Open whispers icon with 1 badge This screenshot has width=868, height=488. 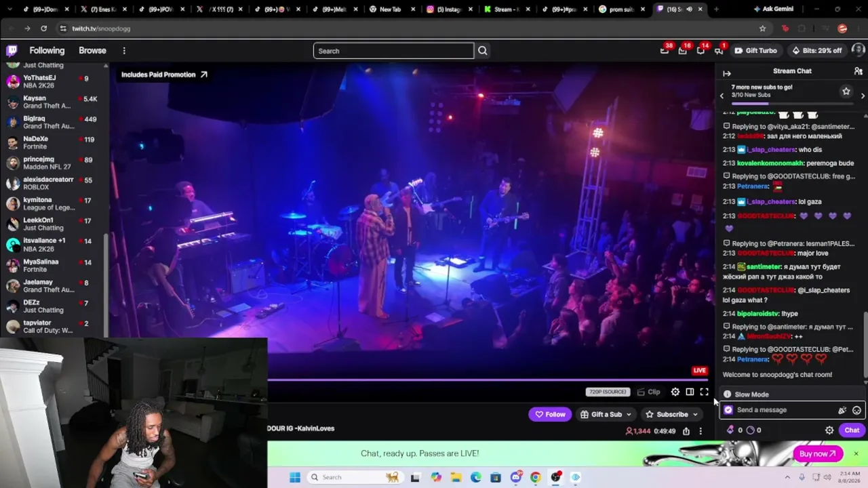[x=719, y=51]
